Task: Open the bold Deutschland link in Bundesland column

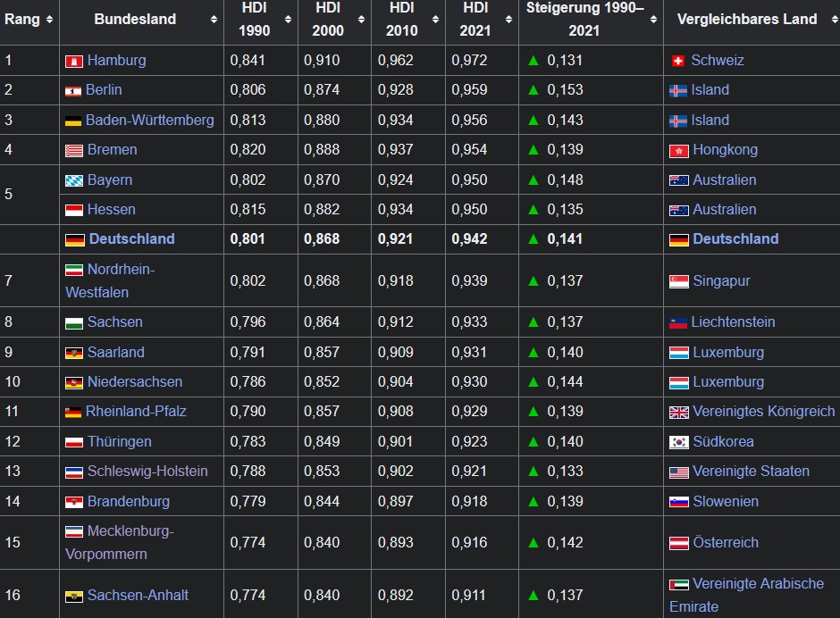Action: pyautogui.click(x=131, y=238)
